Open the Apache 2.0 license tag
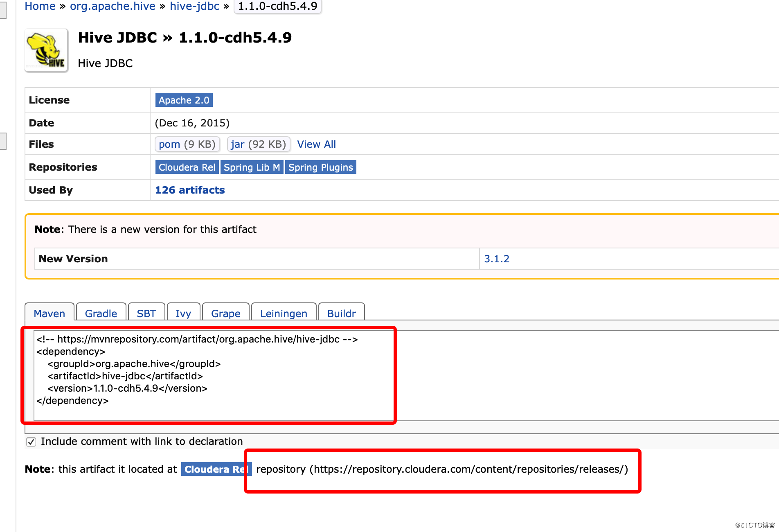 pos(184,100)
